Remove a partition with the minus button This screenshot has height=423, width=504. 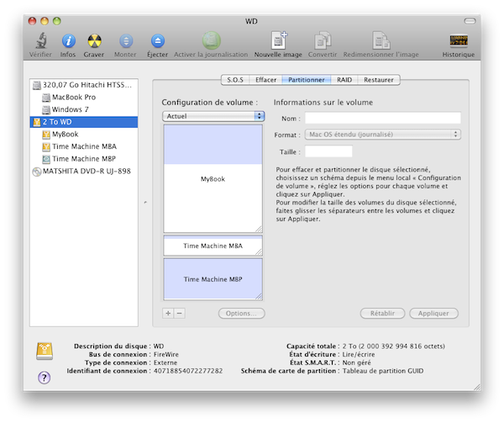180,313
